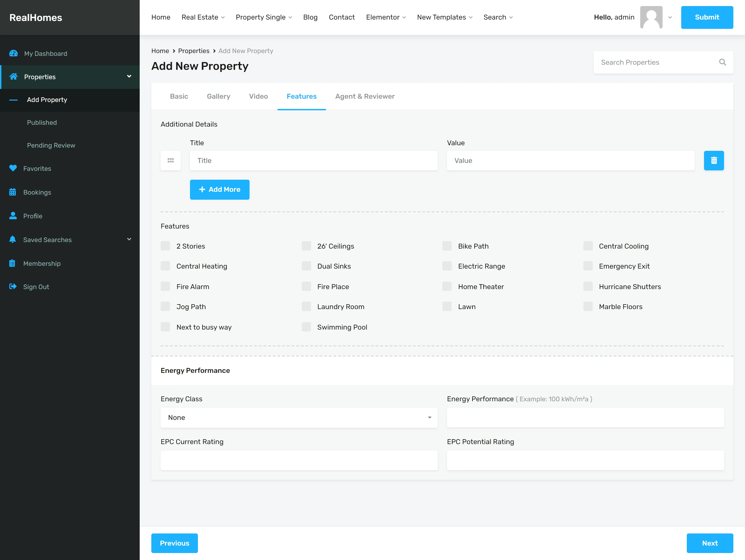Click the admin avatar image
The width and height of the screenshot is (745, 560).
click(651, 17)
